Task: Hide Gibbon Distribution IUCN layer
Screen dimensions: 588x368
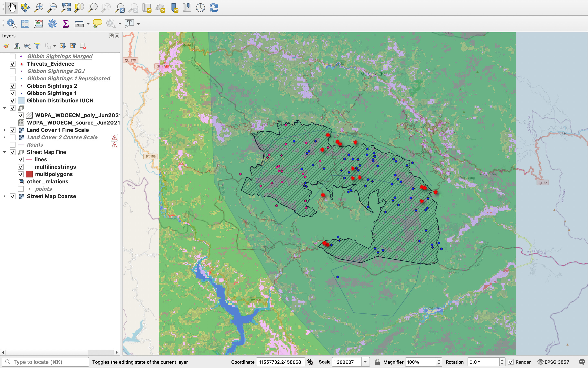Action: (x=13, y=101)
